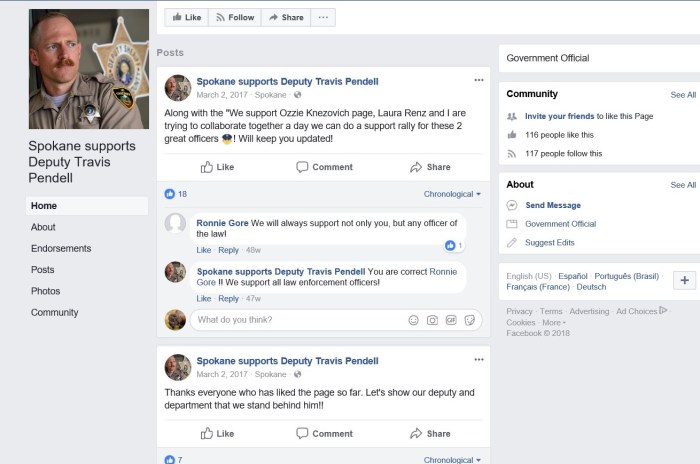Like the page using top Like button

[x=186, y=17]
